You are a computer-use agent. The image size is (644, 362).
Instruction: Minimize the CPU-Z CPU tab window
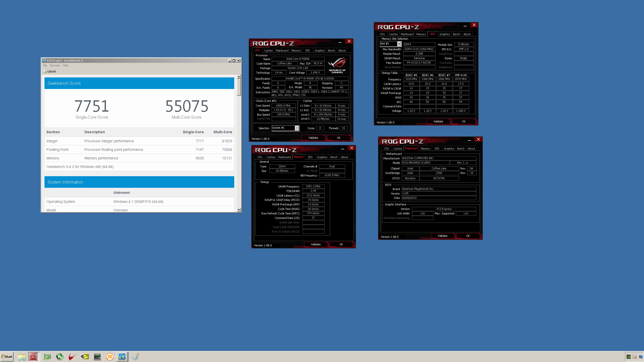[x=340, y=42]
